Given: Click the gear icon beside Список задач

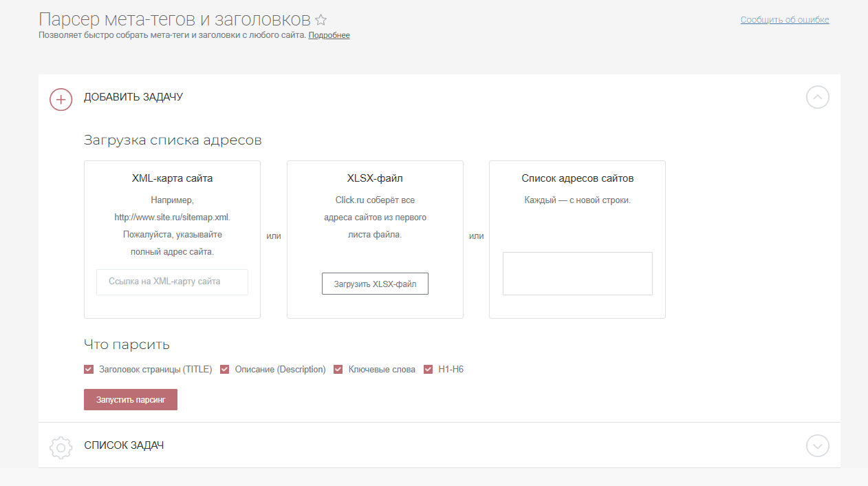Looking at the screenshot, I should pyautogui.click(x=61, y=447).
